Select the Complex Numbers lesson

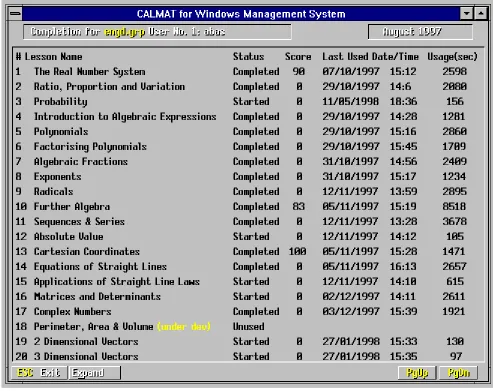(73, 312)
